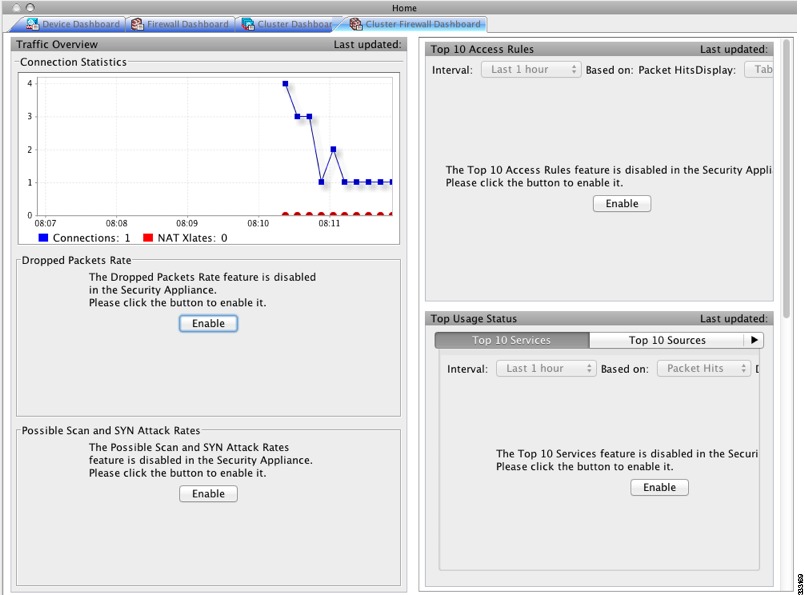Expand the Packet Hits Based on dropdown
805x595 pixels.
703,369
